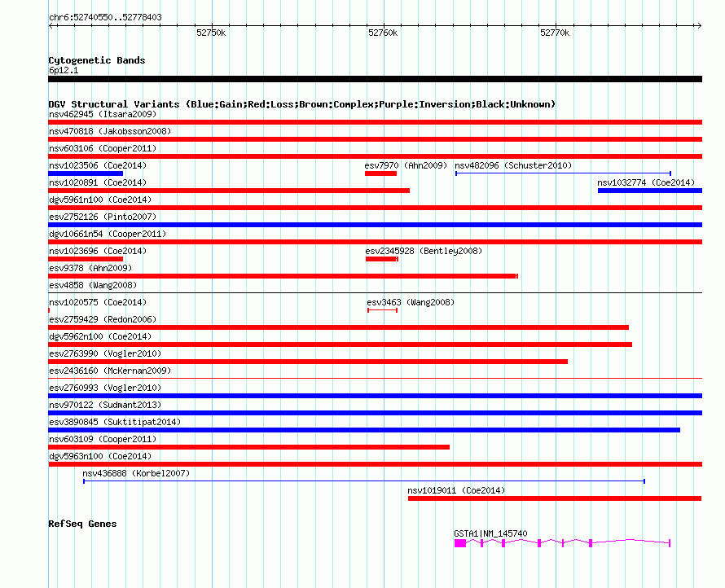Open the nsv1020575 (Coe2014) label
The image size is (725, 588).
point(98,302)
